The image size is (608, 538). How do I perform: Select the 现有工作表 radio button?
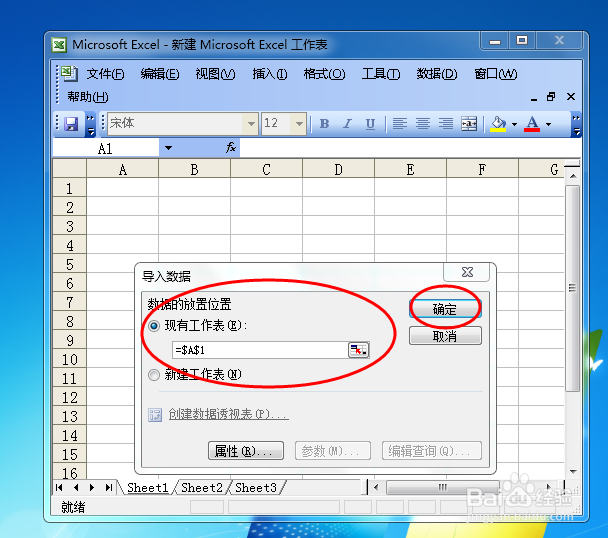[154, 326]
